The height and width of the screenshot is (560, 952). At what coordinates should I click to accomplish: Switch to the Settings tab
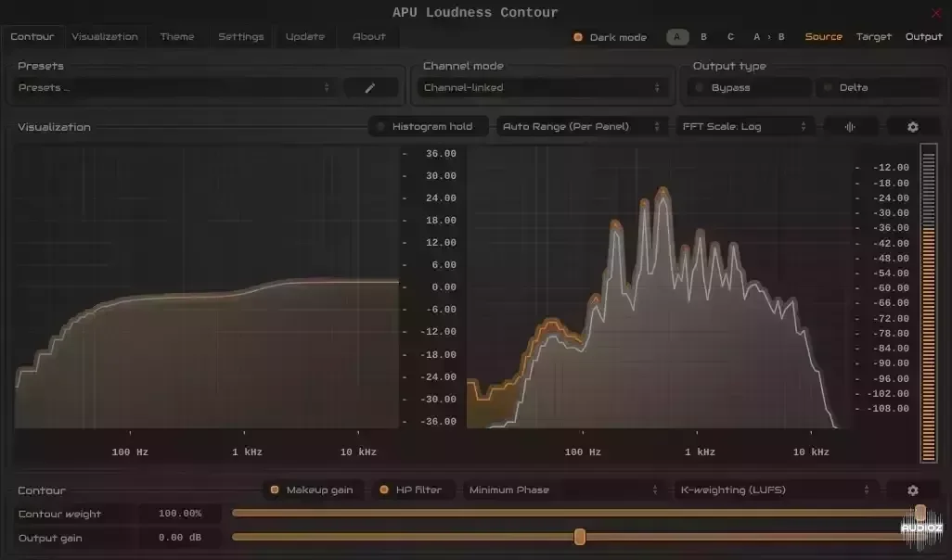[x=241, y=36]
